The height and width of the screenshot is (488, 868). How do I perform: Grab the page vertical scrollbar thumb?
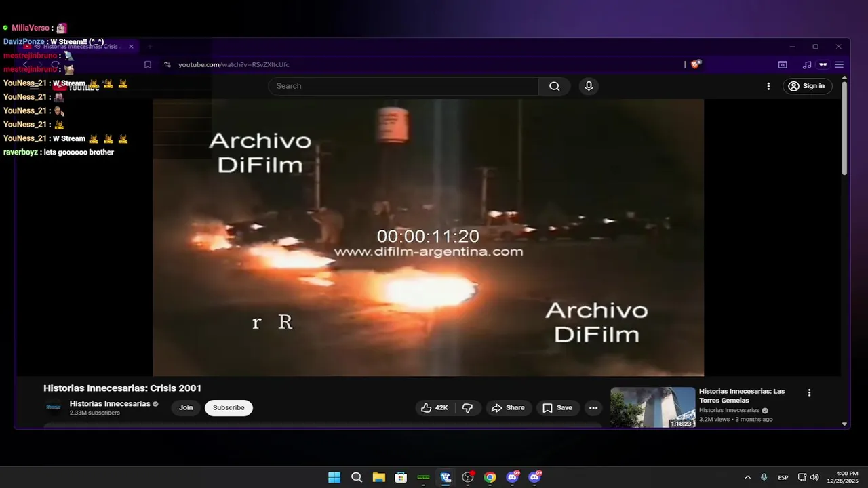click(x=844, y=129)
